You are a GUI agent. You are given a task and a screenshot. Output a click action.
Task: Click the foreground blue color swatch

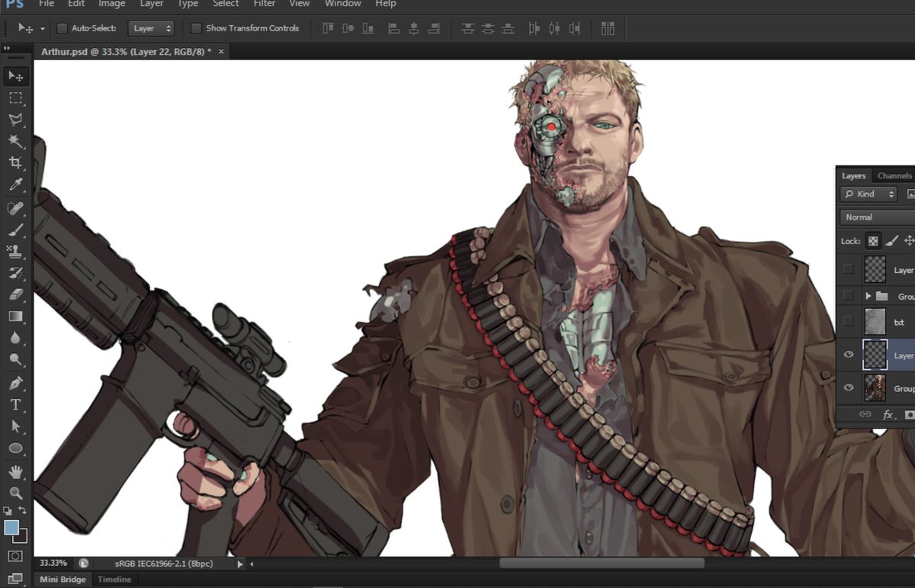[x=11, y=527]
